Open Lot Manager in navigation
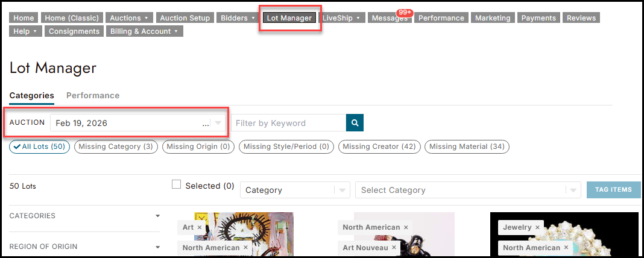Image resolution: width=644 pixels, height=258 pixels. tap(289, 18)
